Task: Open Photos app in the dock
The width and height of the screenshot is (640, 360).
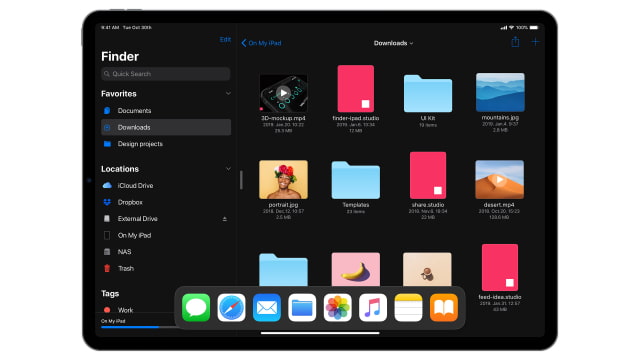Action: click(338, 307)
